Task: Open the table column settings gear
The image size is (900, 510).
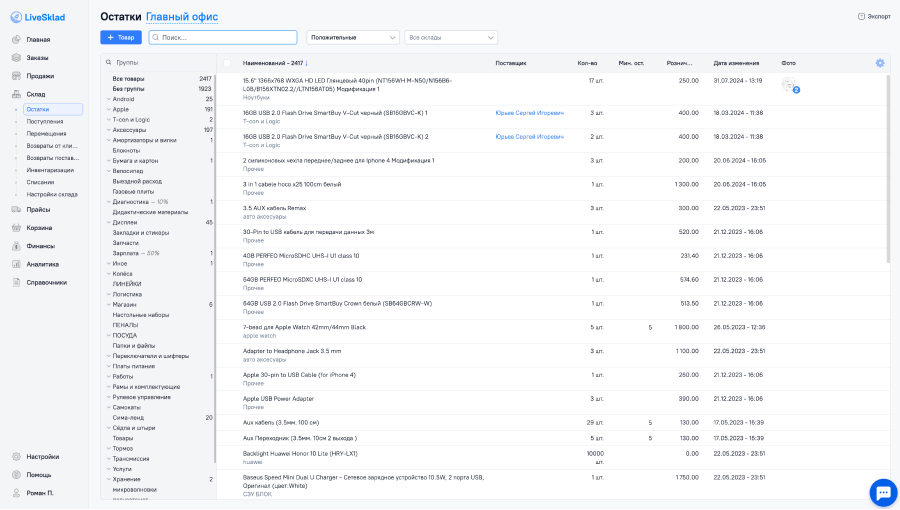Action: (x=880, y=63)
